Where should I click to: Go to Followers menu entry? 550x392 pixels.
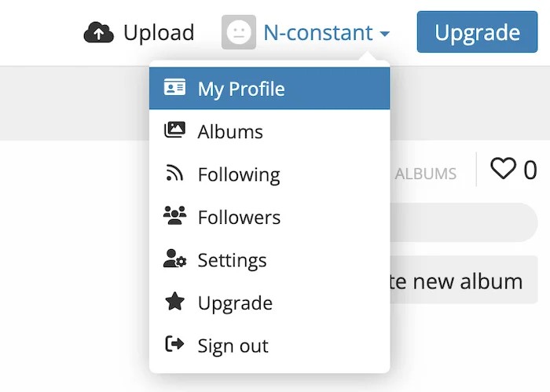pyautogui.click(x=269, y=217)
